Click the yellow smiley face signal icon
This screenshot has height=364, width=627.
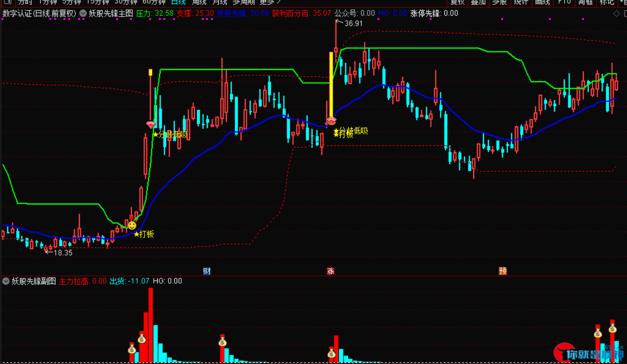(132, 226)
